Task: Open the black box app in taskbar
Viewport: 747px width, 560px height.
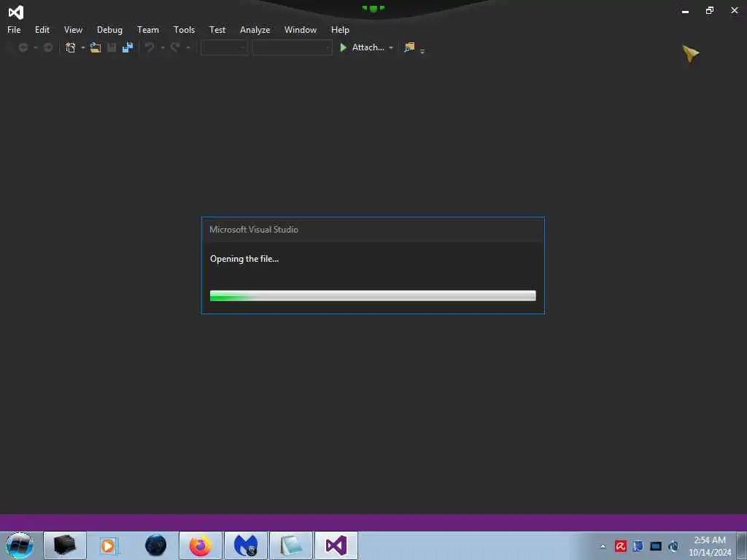Action: coord(65,545)
